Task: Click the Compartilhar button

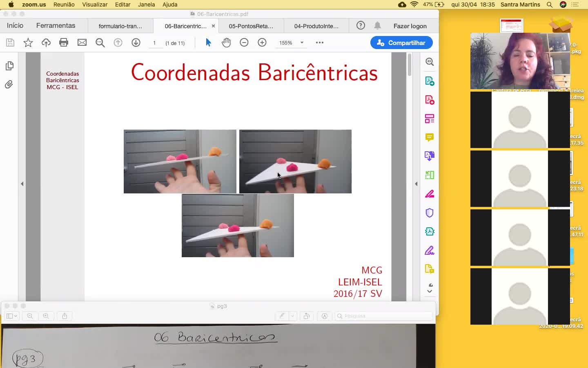Action: pyautogui.click(x=401, y=43)
